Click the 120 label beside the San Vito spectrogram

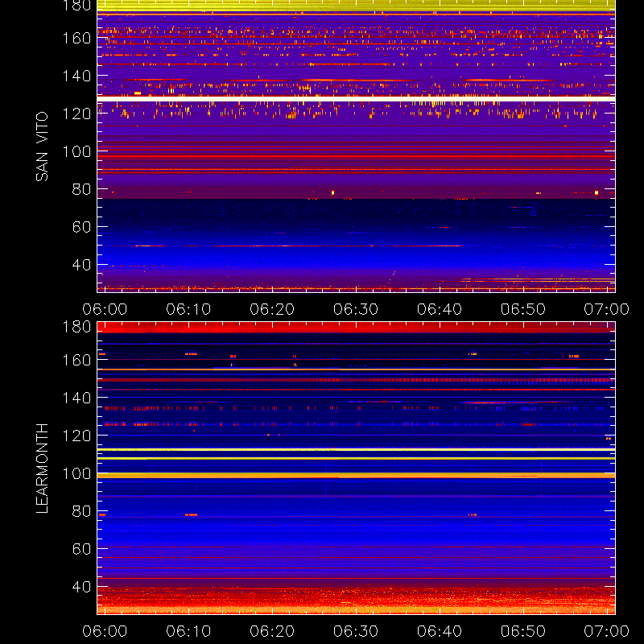(76, 114)
